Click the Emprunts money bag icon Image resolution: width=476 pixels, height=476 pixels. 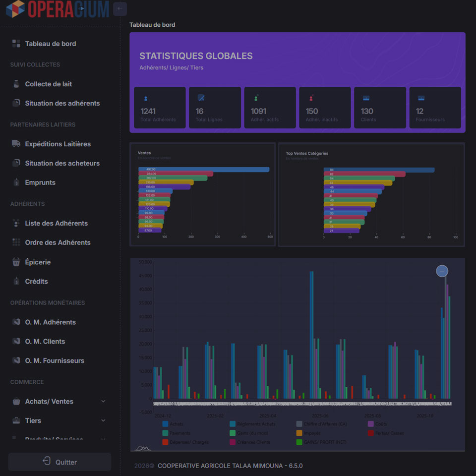point(16,182)
